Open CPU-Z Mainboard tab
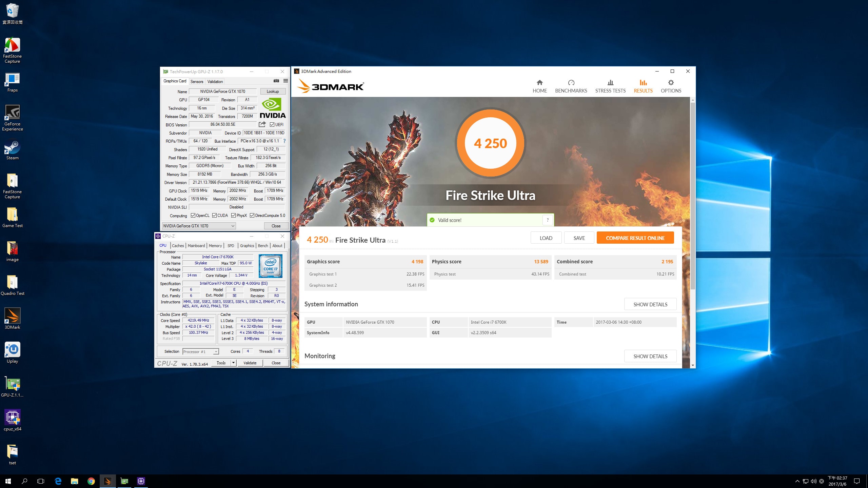The image size is (868, 488). coord(196,246)
